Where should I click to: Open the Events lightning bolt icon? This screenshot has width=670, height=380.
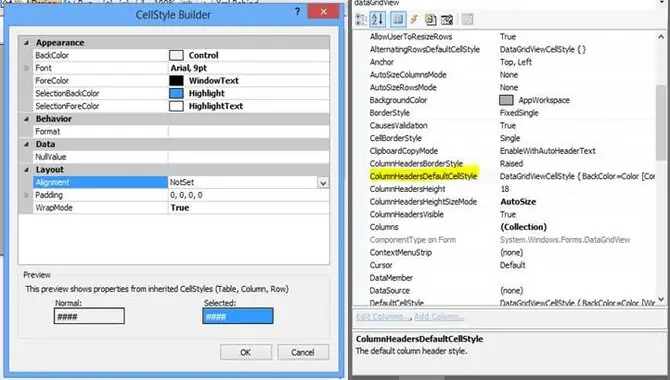(x=414, y=19)
